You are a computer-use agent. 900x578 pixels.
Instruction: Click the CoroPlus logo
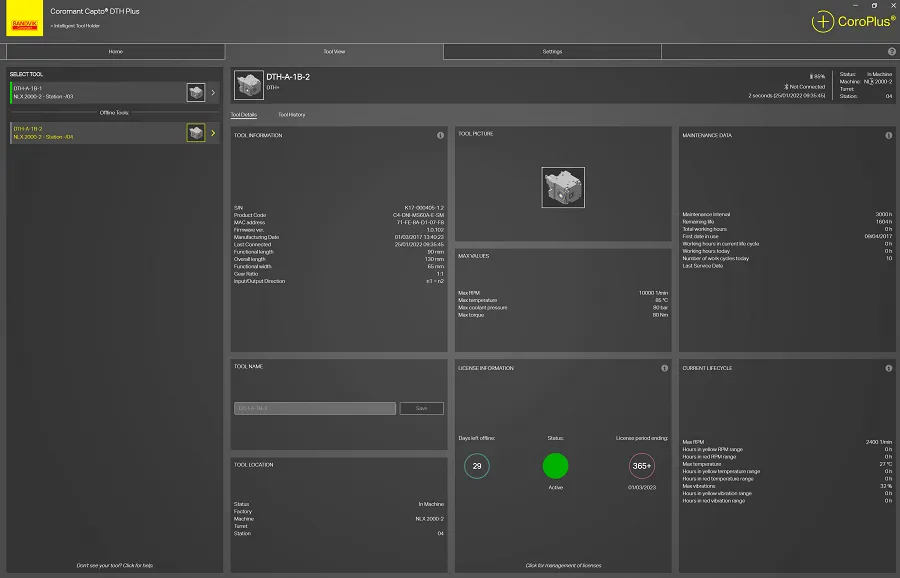coord(853,21)
